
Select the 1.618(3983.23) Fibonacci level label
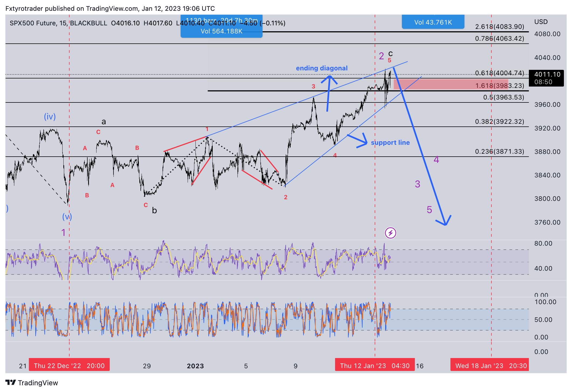coord(500,86)
